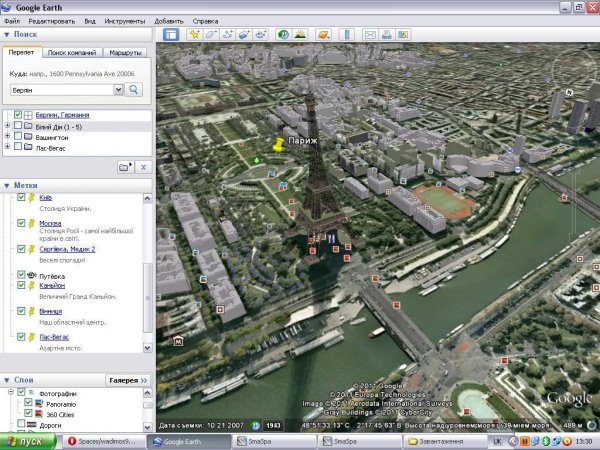This screenshot has width=600, height=450.
Task: Click the Add Polygon toolbar icon
Action: [x=211, y=35]
